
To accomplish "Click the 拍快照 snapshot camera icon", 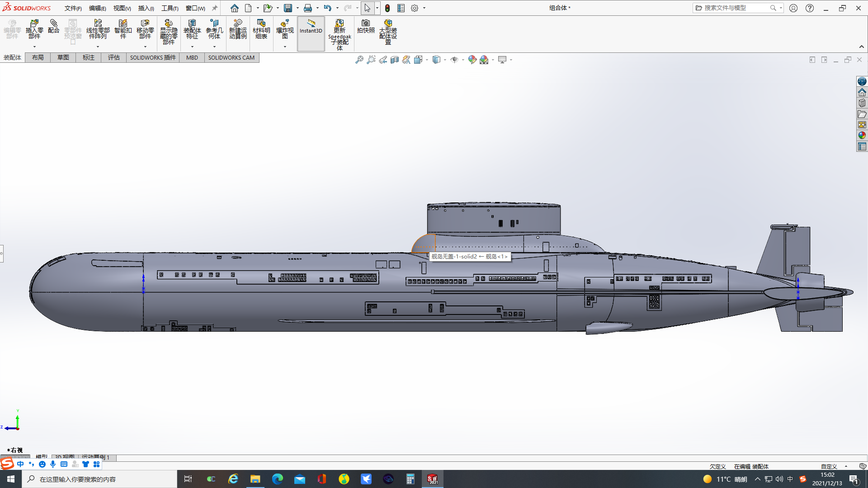I will point(366,26).
